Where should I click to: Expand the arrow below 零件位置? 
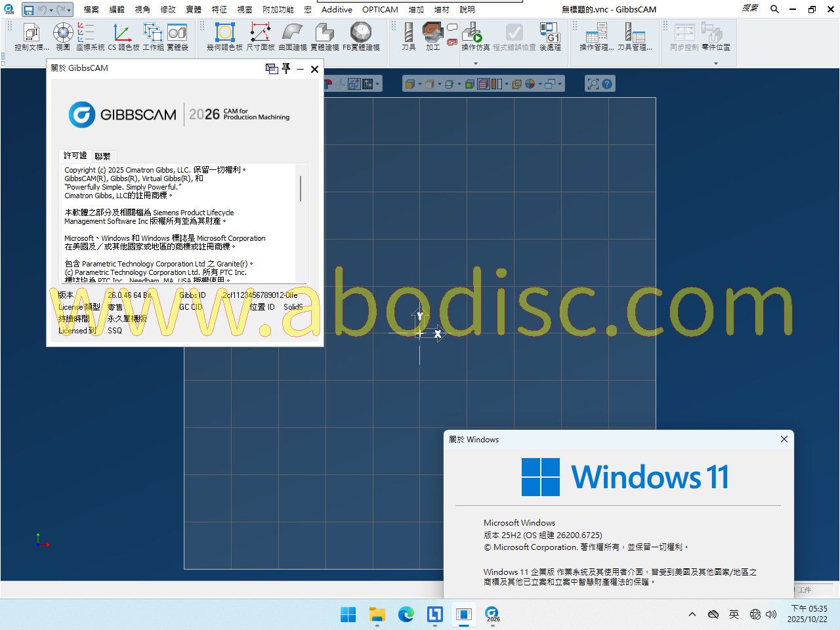click(715, 64)
